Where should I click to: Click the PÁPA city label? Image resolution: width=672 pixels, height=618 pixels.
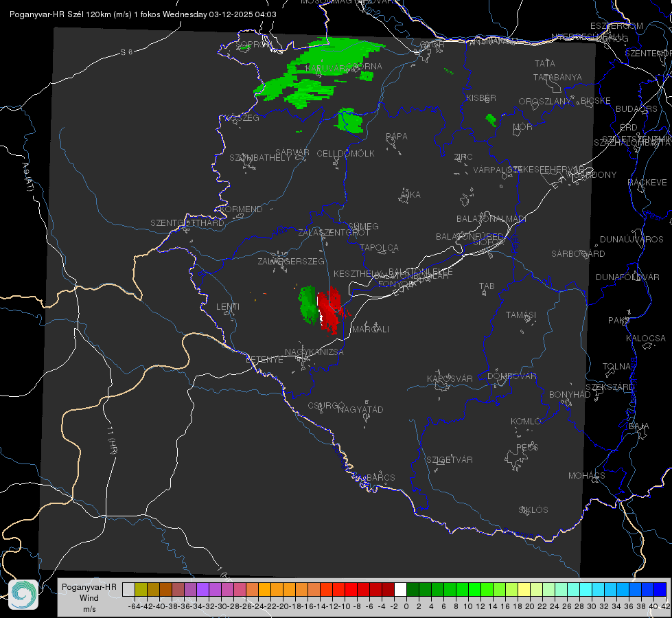click(x=397, y=137)
